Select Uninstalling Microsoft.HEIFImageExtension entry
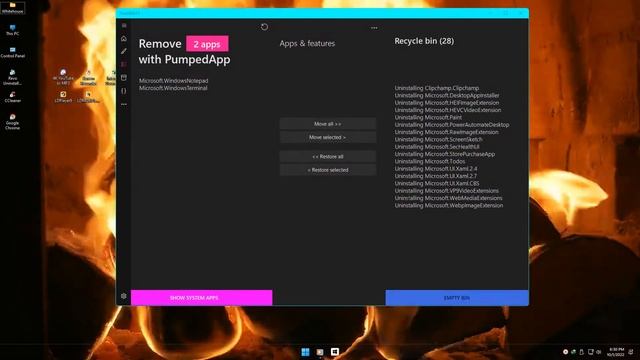The image size is (640, 360). pos(447,102)
